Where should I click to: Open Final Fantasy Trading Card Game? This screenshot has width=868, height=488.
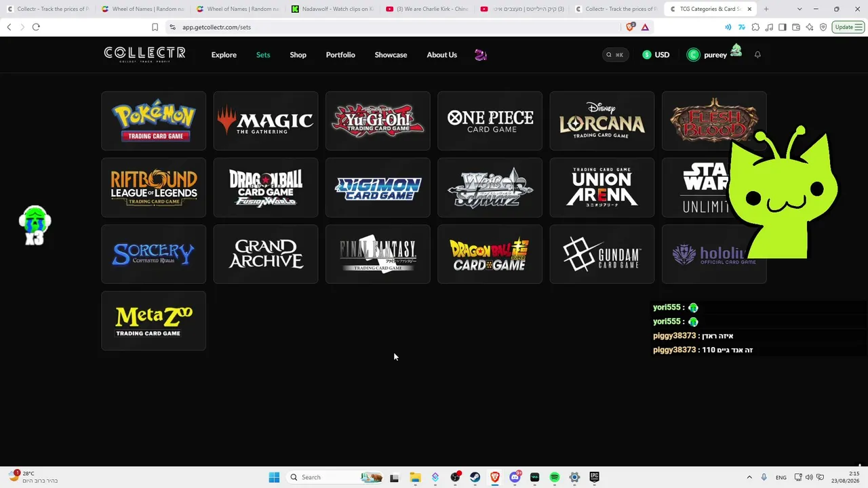tap(378, 254)
